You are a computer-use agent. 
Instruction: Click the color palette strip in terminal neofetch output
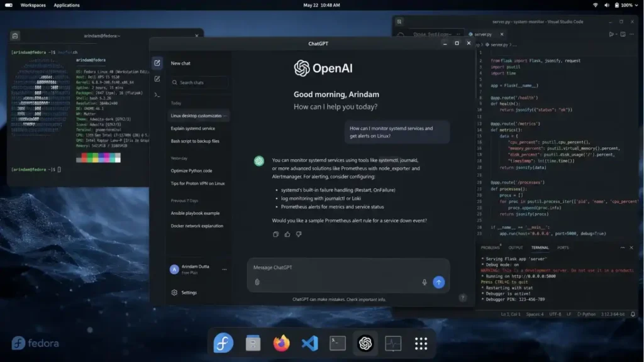click(x=98, y=158)
